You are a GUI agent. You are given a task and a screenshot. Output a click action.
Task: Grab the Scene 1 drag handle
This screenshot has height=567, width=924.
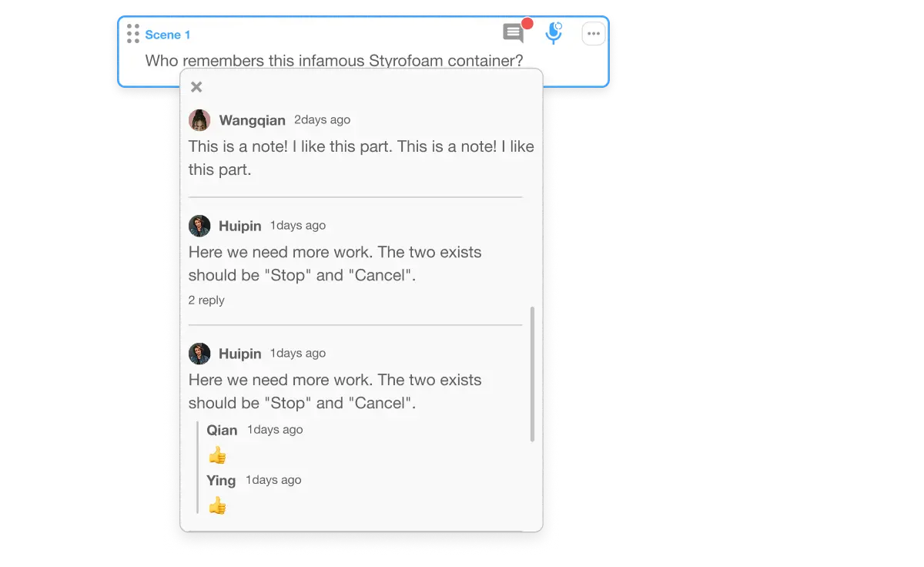point(133,34)
